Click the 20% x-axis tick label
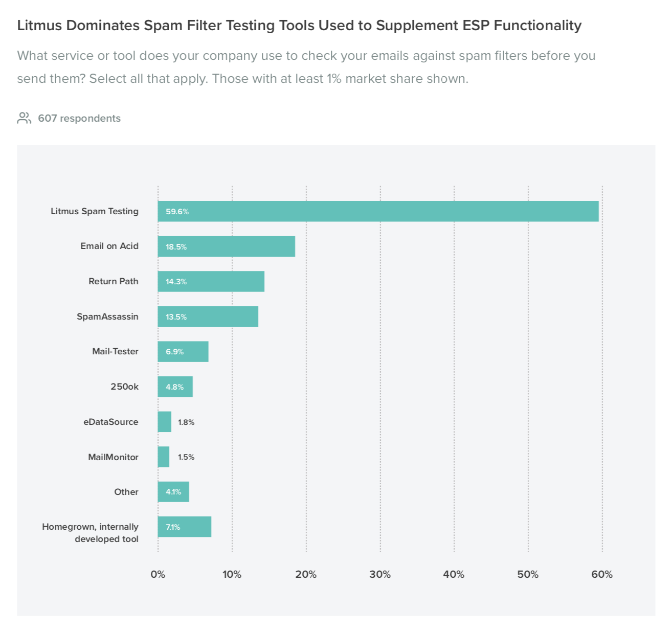The height and width of the screenshot is (632, 672). (x=306, y=574)
